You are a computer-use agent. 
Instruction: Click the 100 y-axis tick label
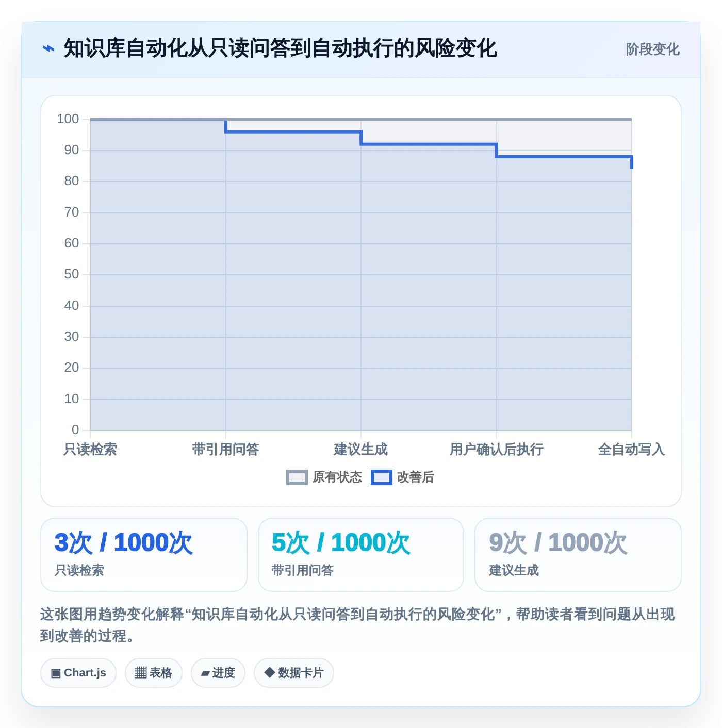coord(68,119)
